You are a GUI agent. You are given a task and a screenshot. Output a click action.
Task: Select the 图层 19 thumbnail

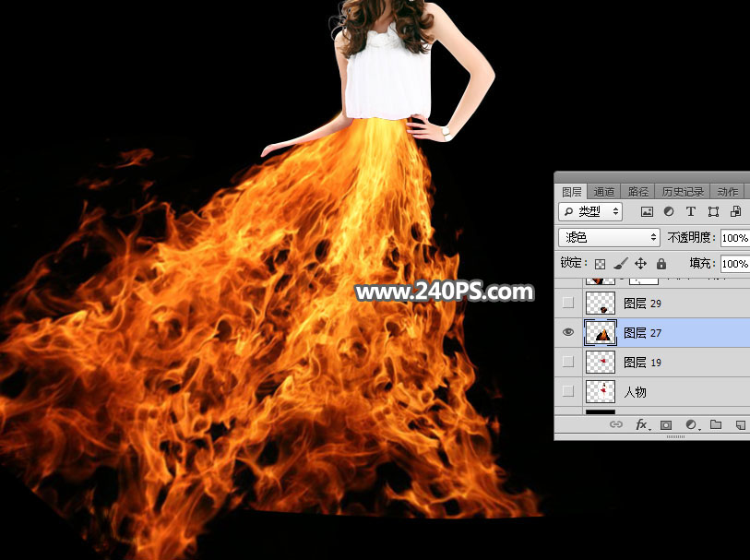click(x=601, y=362)
